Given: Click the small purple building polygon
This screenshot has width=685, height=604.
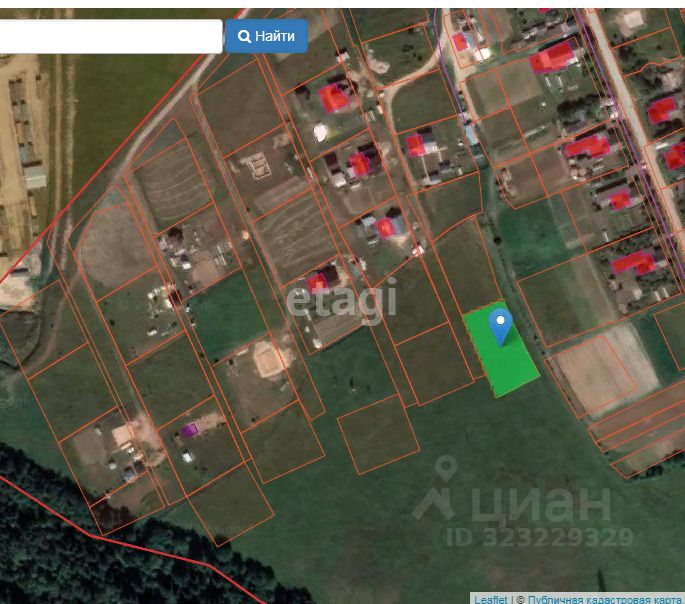Looking at the screenshot, I should click(189, 431).
